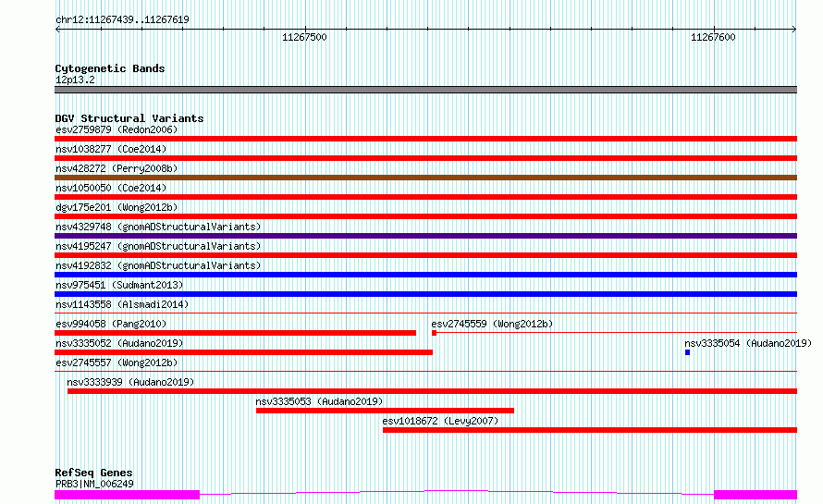
Task: Select nsv4329748 (gnomADStructuralVariants) label
Action: click(158, 227)
